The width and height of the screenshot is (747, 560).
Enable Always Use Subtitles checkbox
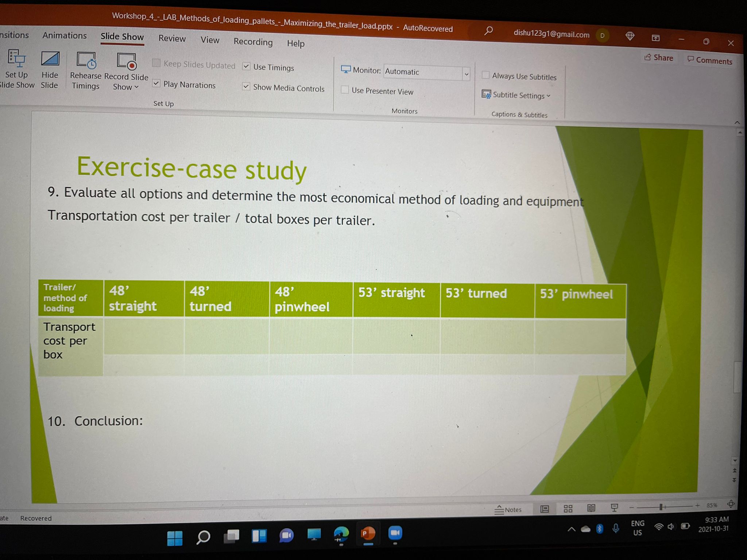pyautogui.click(x=485, y=75)
